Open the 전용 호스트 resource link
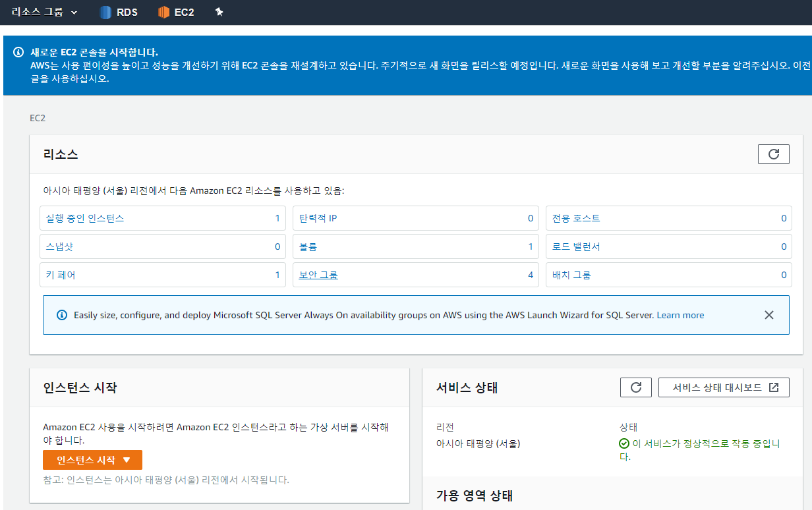The image size is (812, 510). (x=577, y=218)
